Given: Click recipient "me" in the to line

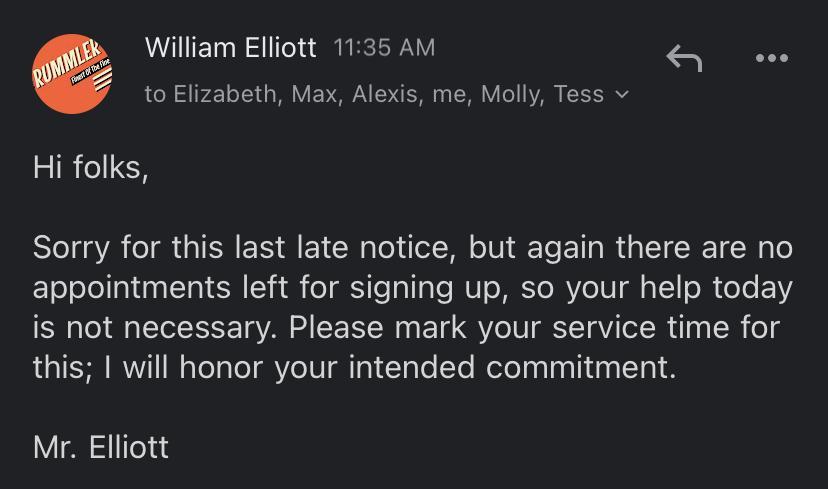Looking at the screenshot, I should point(449,94).
